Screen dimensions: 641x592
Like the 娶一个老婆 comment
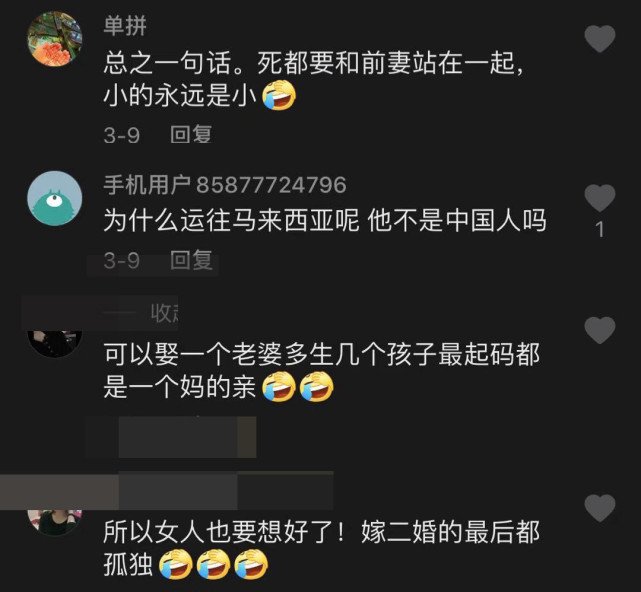tap(600, 330)
